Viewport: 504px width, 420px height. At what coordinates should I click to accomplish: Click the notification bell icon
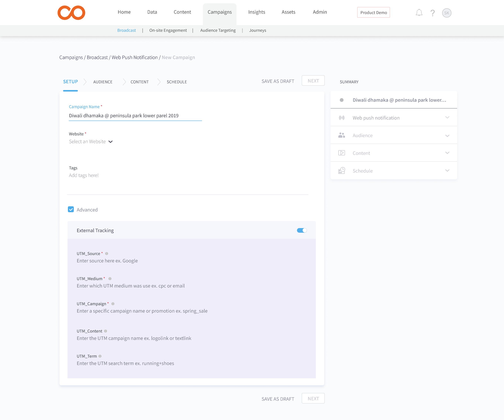click(419, 13)
